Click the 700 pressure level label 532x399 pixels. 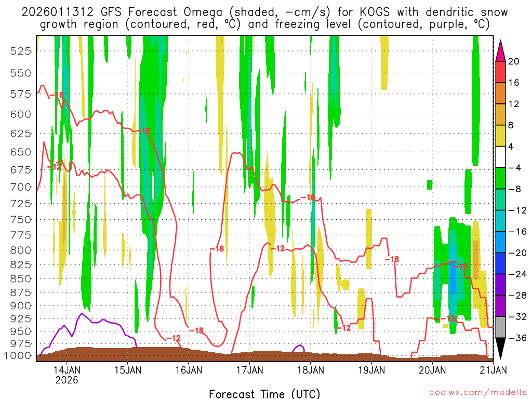(20, 187)
